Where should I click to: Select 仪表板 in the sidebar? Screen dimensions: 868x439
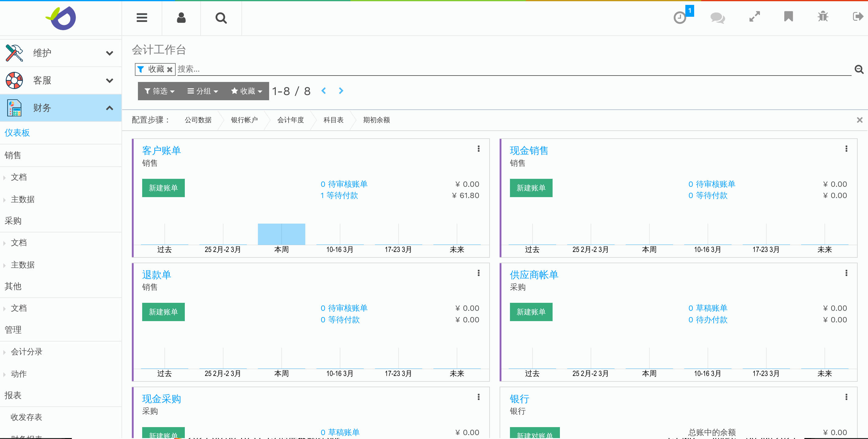[x=17, y=133]
